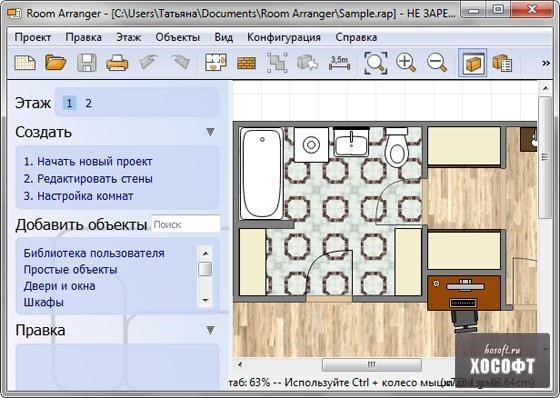Undo last action with the undo arrow

coord(148,62)
